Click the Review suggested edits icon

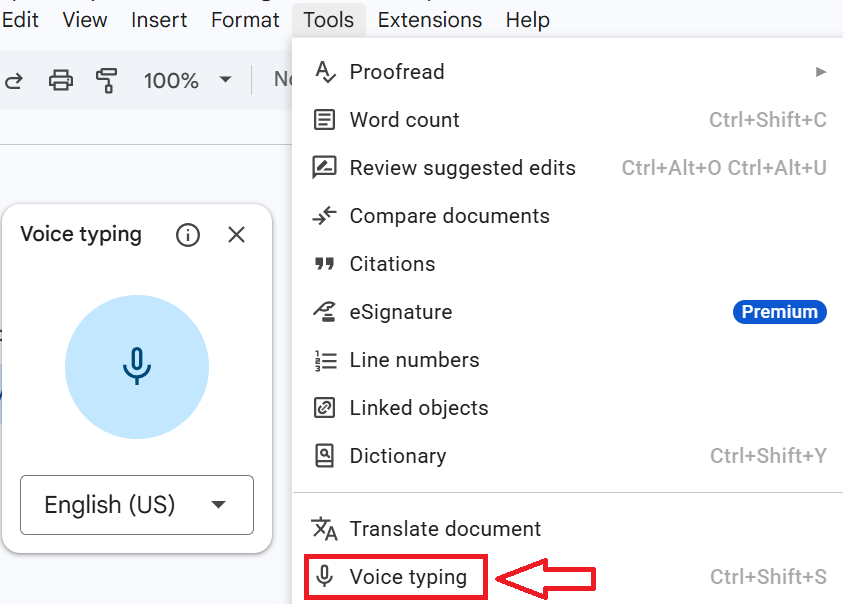pos(324,168)
